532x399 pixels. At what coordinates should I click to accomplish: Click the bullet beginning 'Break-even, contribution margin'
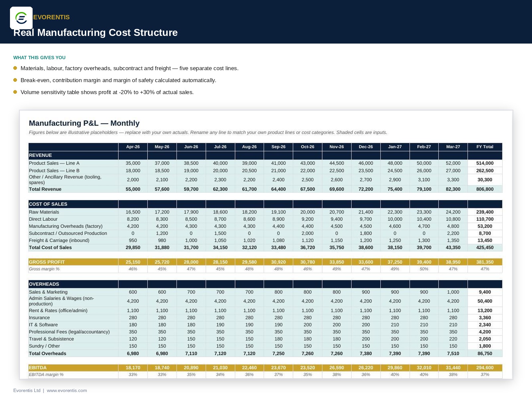click(118, 80)
